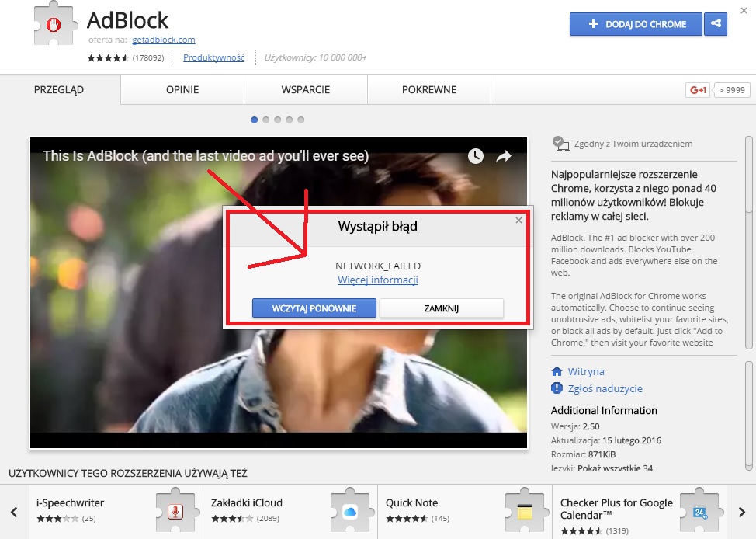Go to previous related extensions

coord(14,512)
